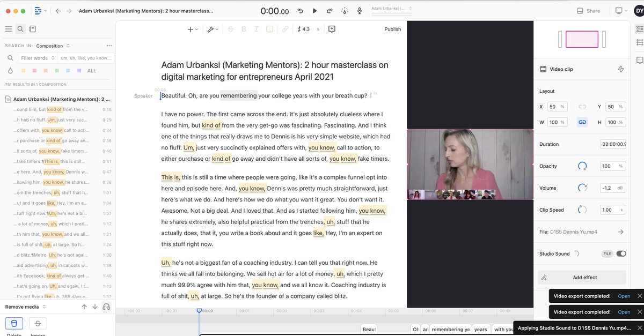Select the pink highlight filter swatch
The height and width of the screenshot is (336, 644).
[x=35, y=71]
